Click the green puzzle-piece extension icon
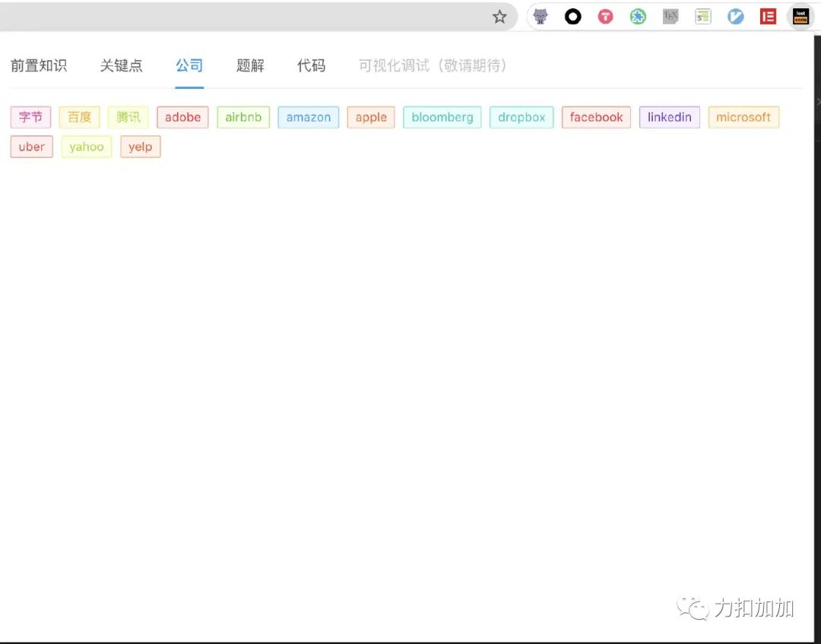821x644 pixels. (638, 17)
